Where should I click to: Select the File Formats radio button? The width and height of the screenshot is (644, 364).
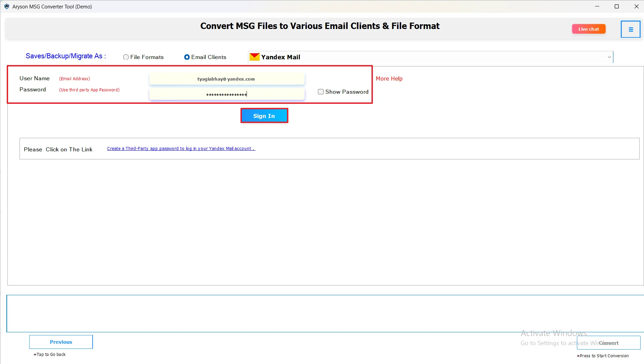click(126, 57)
